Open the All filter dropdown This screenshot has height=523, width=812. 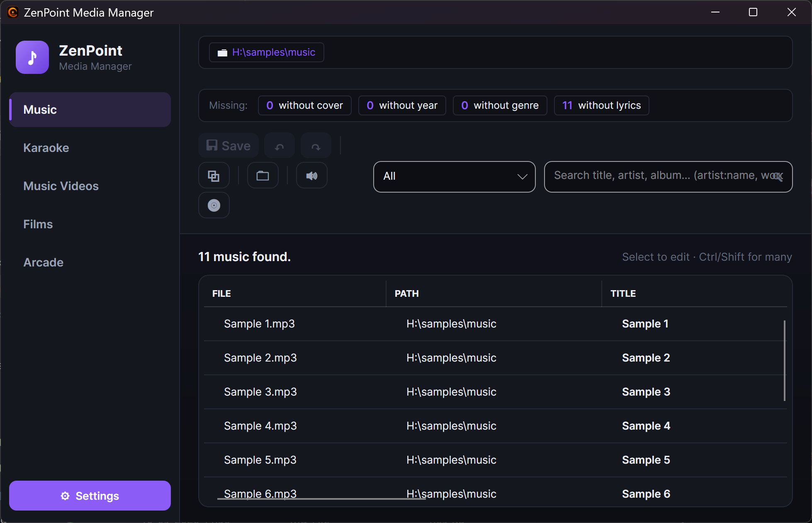click(x=455, y=177)
